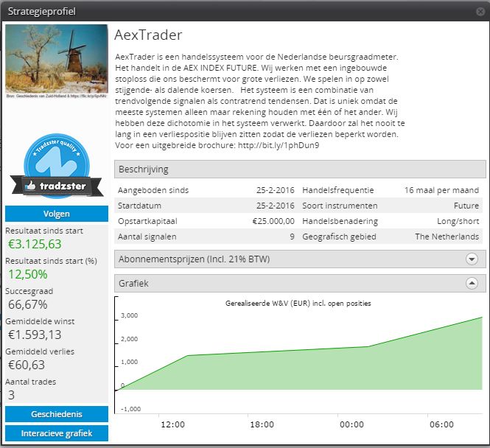Viewport: 490px width, 448px height.
Task: Click the Volgen button
Action: click(x=57, y=214)
